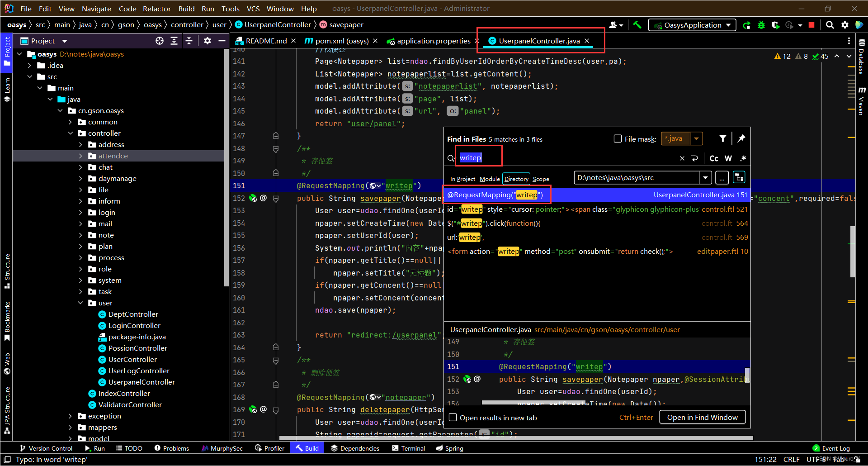Image resolution: width=868 pixels, height=466 pixels.
Task: Switch to the Terminal tool window
Action: pos(408,448)
